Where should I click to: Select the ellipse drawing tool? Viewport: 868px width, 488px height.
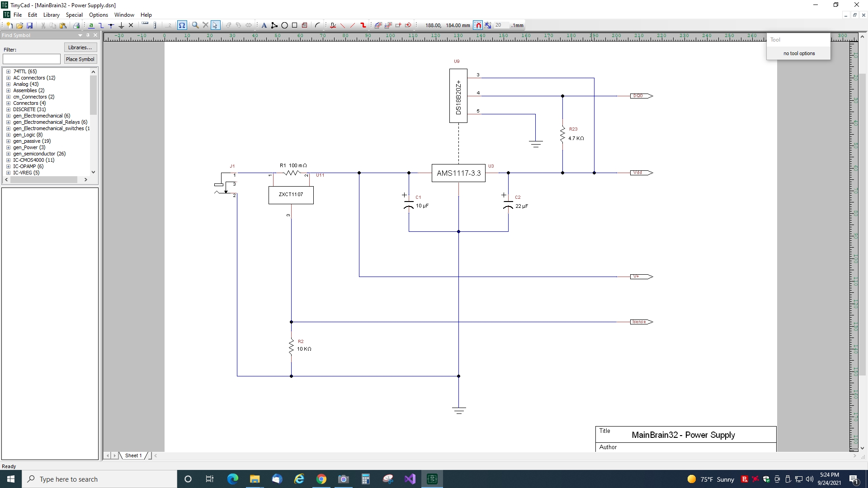(284, 25)
